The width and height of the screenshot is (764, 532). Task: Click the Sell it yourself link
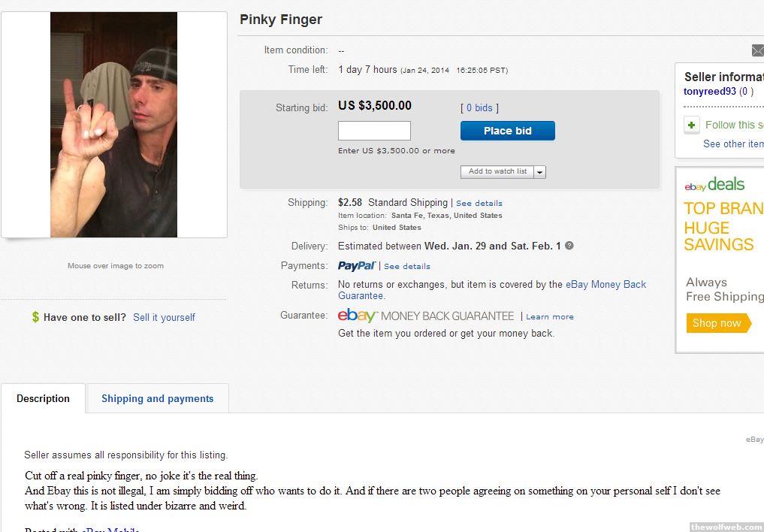click(x=164, y=317)
